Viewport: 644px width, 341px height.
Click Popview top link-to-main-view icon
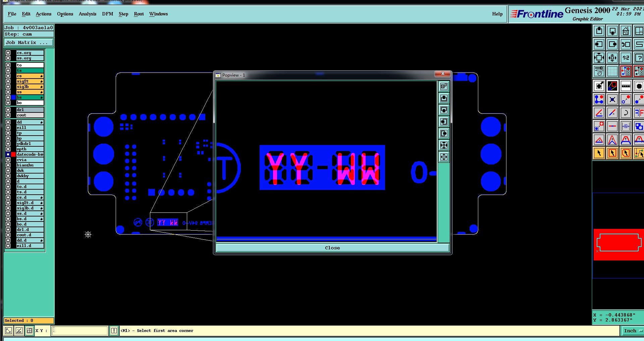point(444,87)
